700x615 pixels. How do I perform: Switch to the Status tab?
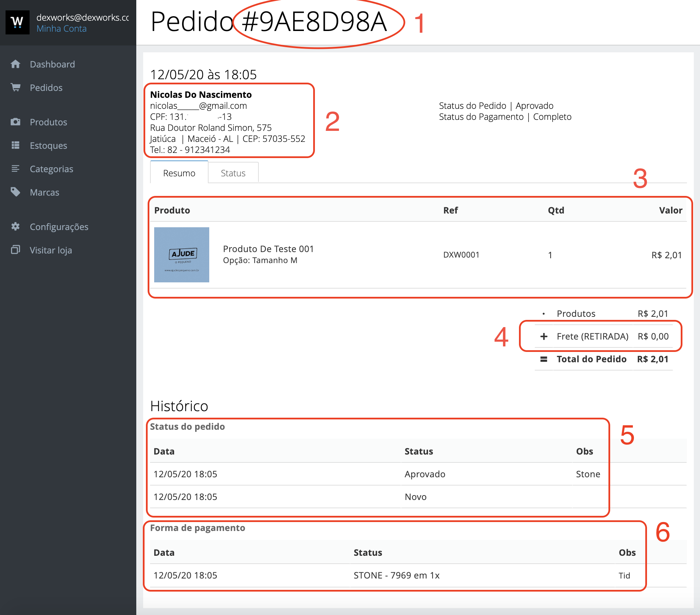pyautogui.click(x=233, y=173)
